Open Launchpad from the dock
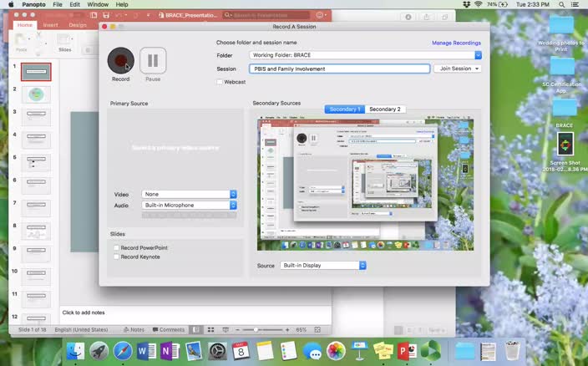 click(99, 351)
